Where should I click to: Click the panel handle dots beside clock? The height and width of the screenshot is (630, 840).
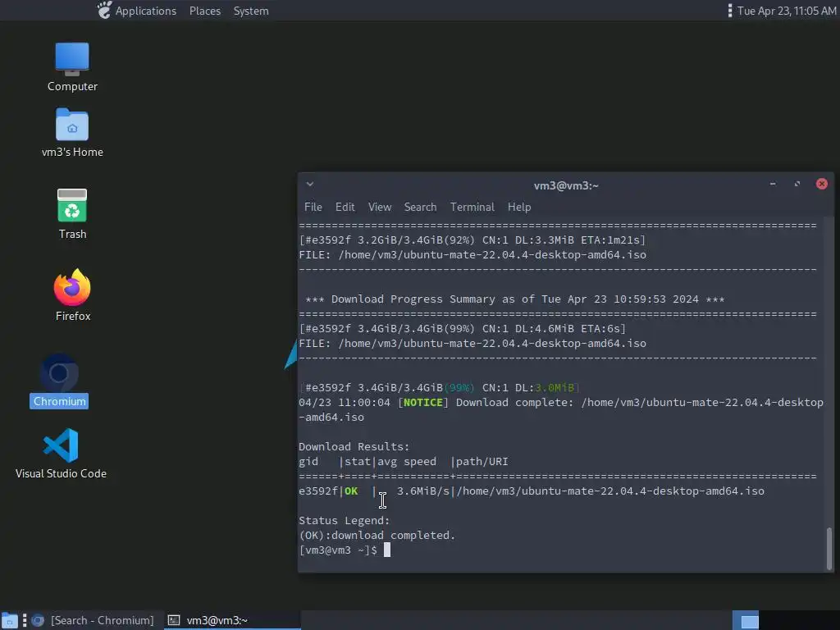pyautogui.click(x=729, y=11)
